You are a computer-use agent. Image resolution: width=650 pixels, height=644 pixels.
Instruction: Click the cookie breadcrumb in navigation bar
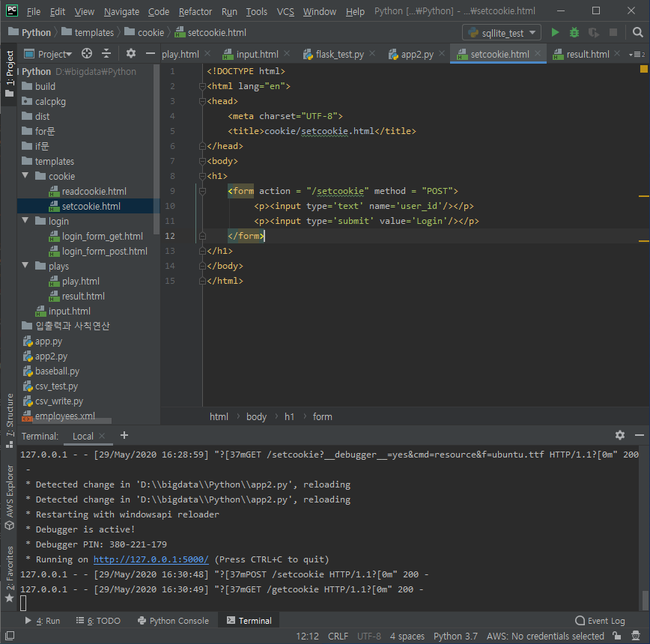[145, 32]
